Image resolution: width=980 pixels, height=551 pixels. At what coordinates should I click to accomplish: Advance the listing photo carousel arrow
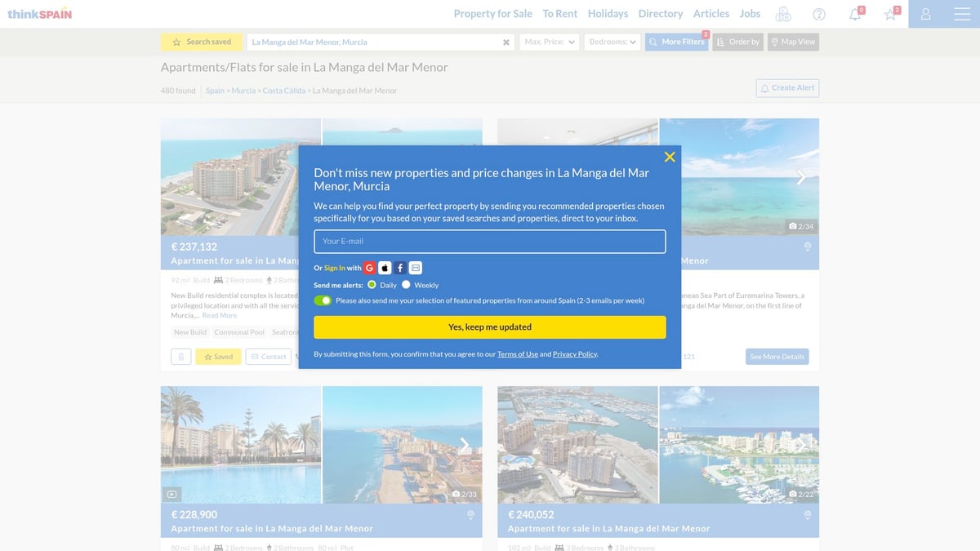[x=800, y=176]
